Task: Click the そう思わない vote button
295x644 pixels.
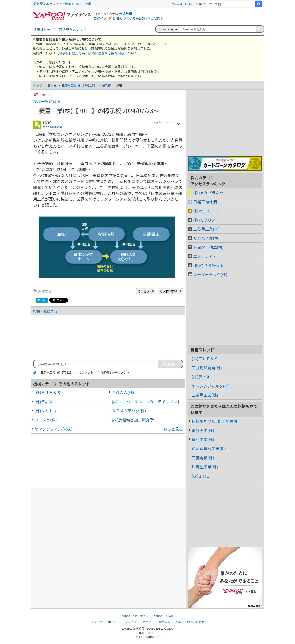Action: pos(170,291)
